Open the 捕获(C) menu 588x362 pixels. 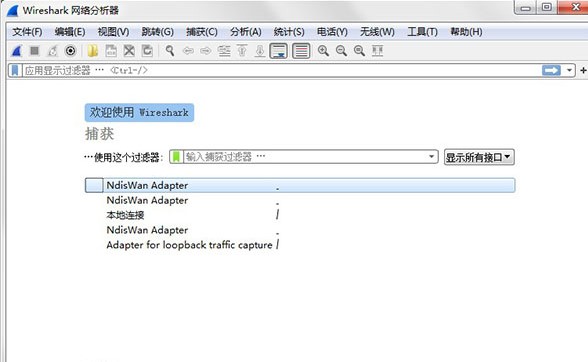click(x=202, y=32)
